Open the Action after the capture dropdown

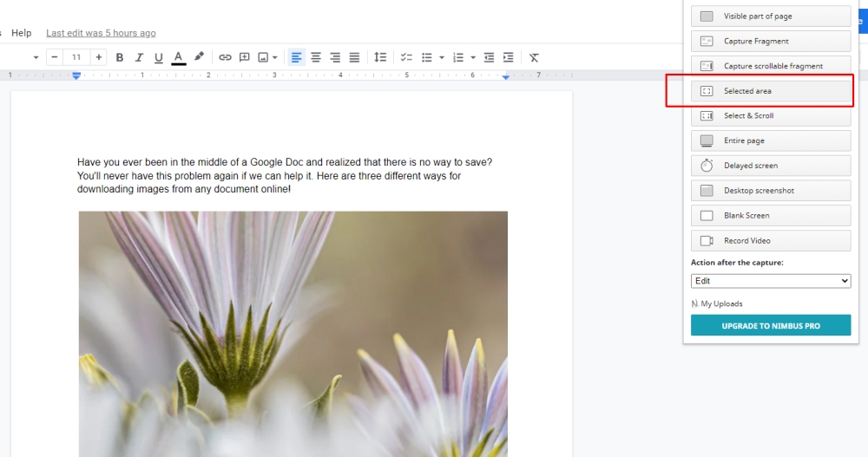771,281
